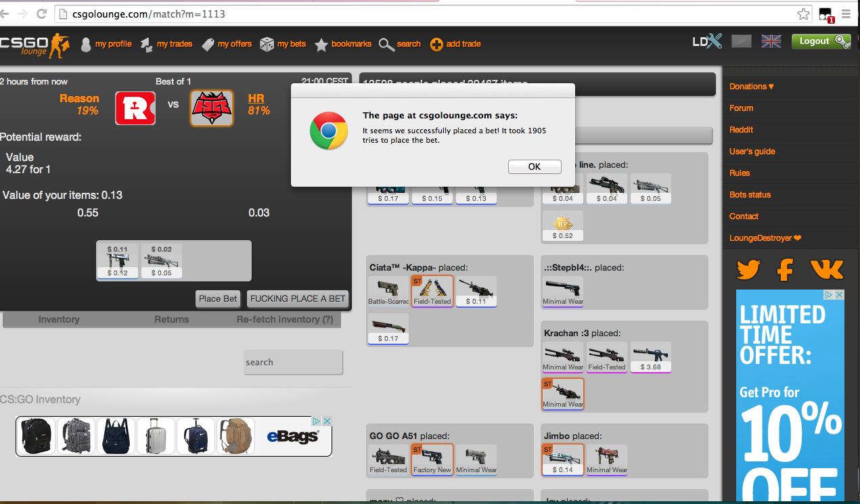860x504 pixels.
Task: Click Re-fetch inventory (?) tab
Action: [x=285, y=319]
